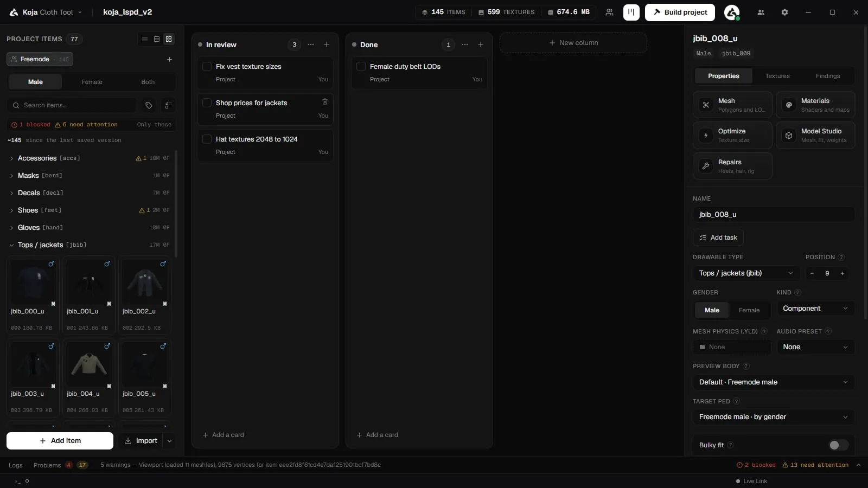Image resolution: width=868 pixels, height=488 pixels.
Task: Check the Female duty belt LODs card
Action: pyautogui.click(x=361, y=66)
